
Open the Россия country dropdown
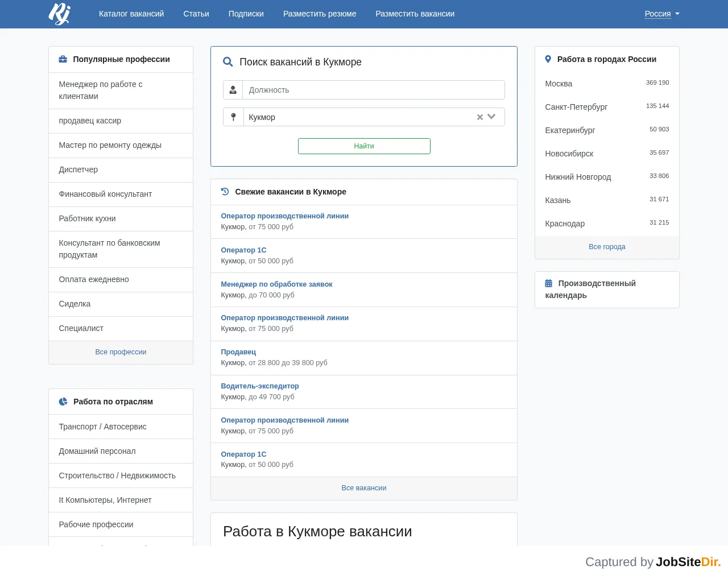tap(662, 14)
